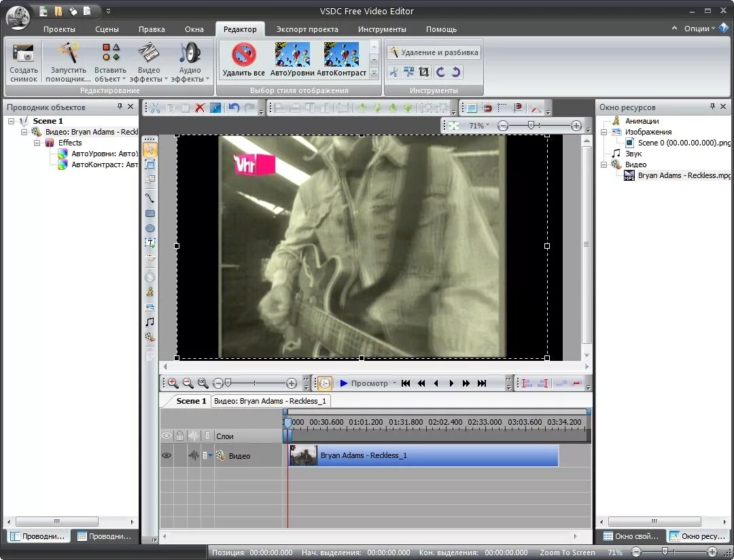The height and width of the screenshot is (560, 734).
Task: Open the Окна ribbon tab
Action: point(194,29)
